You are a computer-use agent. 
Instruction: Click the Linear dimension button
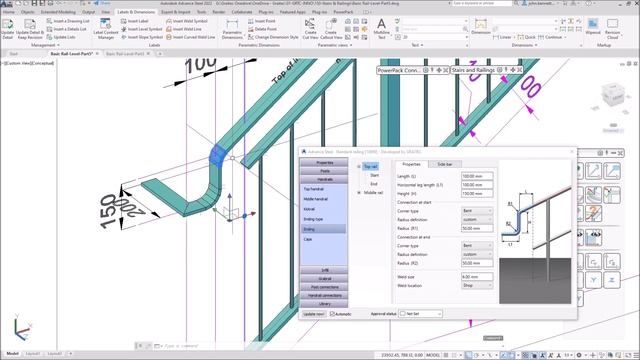[x=502, y=37]
